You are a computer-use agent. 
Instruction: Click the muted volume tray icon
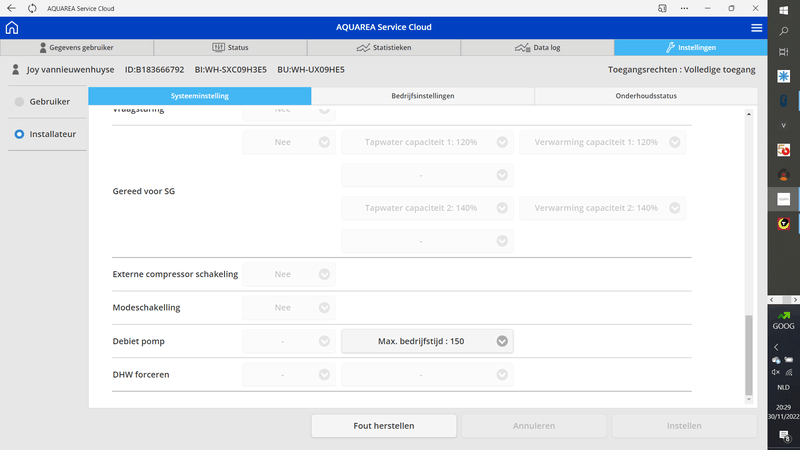tap(776, 372)
